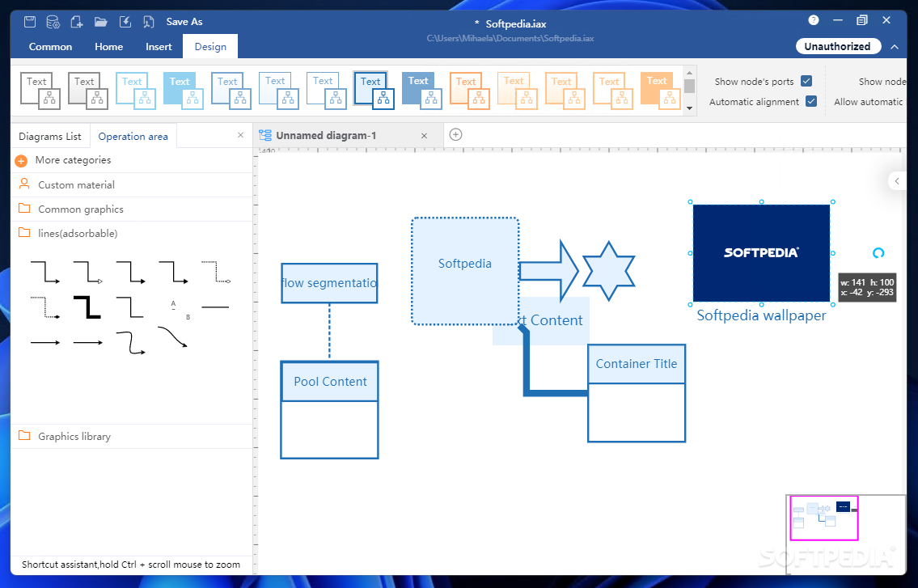Click the Softpedia wallpaper caption text
This screenshot has width=918, height=588.
(761, 315)
